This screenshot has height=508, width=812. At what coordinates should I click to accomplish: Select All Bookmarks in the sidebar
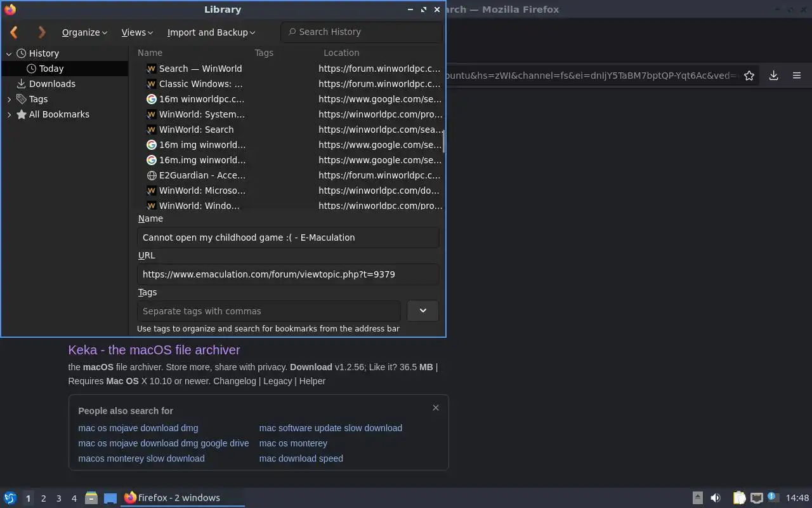[x=59, y=114]
